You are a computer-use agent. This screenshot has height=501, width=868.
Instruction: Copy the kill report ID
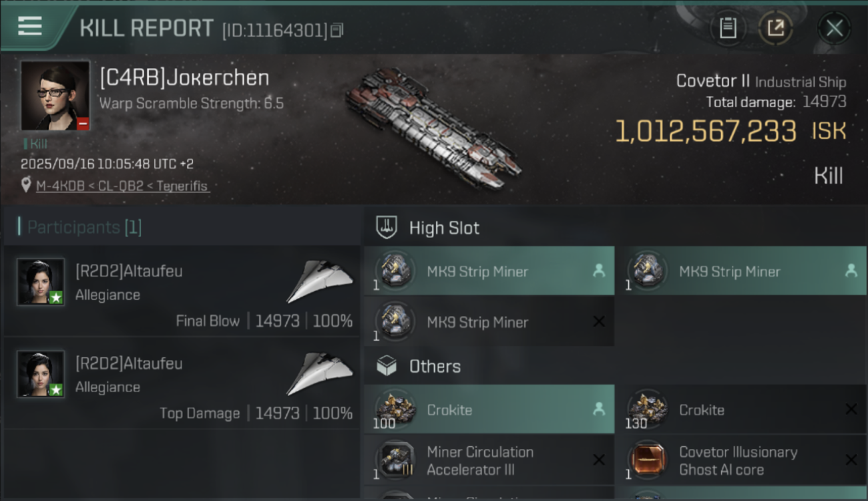pos(337,30)
